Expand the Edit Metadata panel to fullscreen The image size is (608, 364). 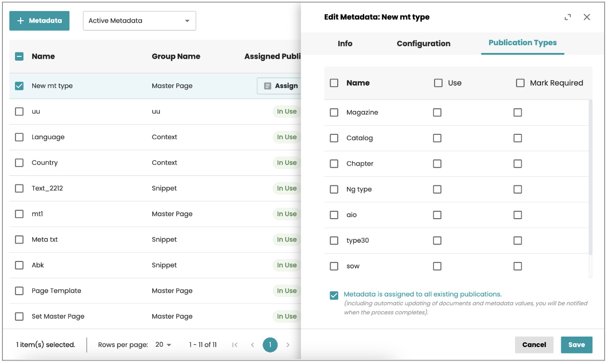pyautogui.click(x=568, y=17)
